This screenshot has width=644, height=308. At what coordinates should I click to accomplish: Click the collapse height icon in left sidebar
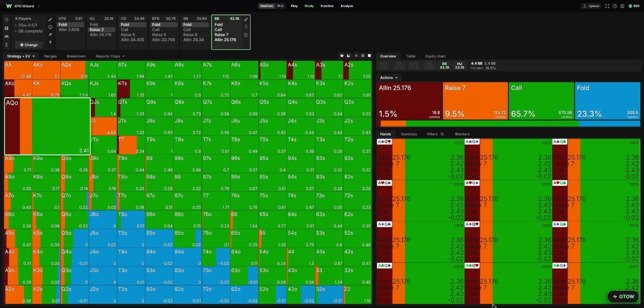pyautogui.click(x=7, y=45)
